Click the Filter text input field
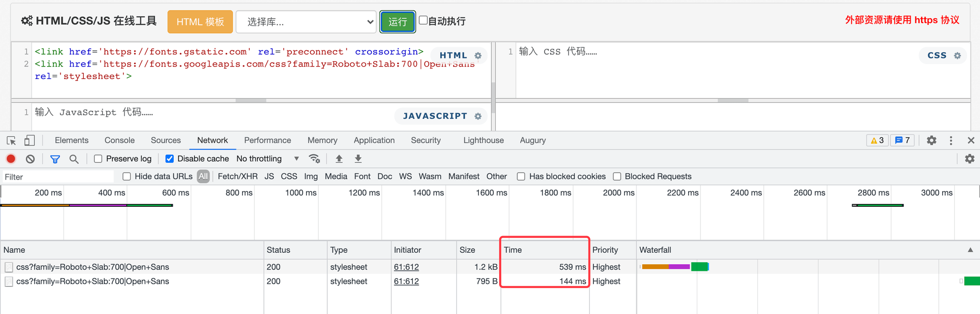Image resolution: width=980 pixels, height=314 pixels. click(58, 177)
